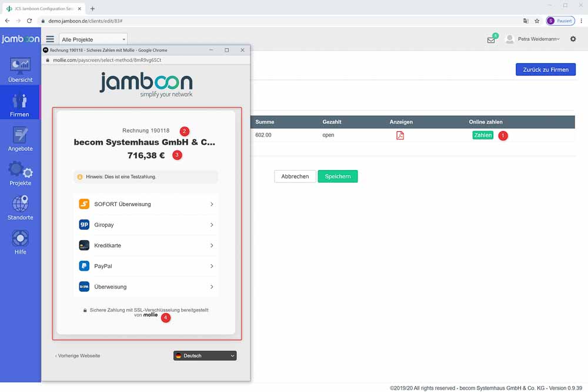Open the settings gear icon
The image size is (588, 392).
point(573,39)
